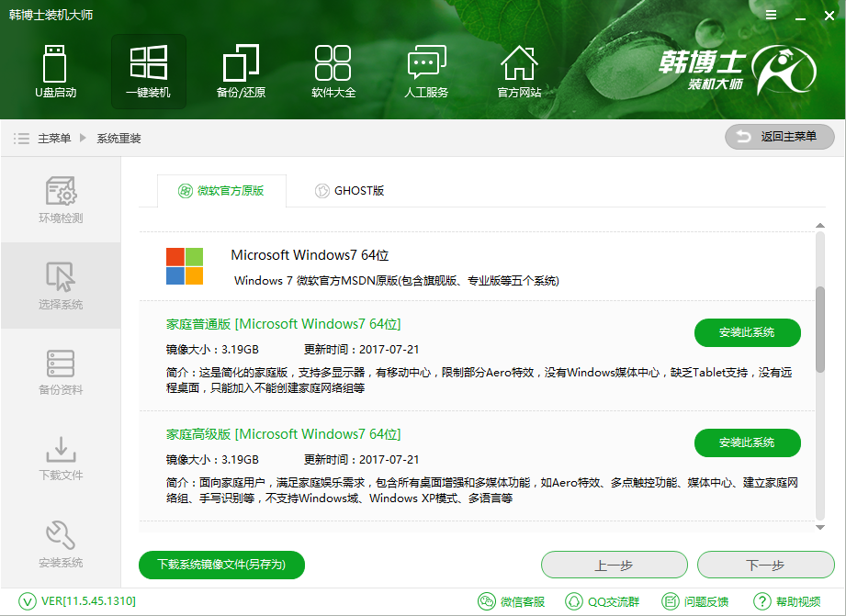Visit the 官方网站 official site
Screen dimensions: 846x616
(519, 72)
